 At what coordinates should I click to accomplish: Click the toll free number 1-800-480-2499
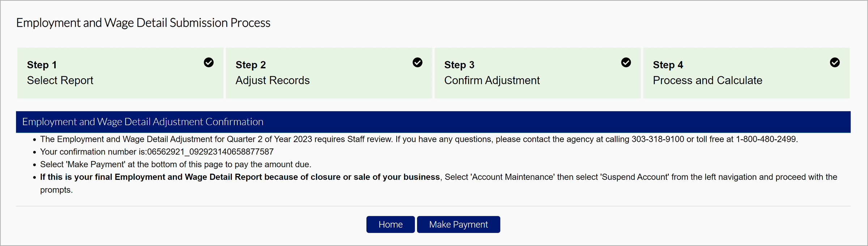766,139
